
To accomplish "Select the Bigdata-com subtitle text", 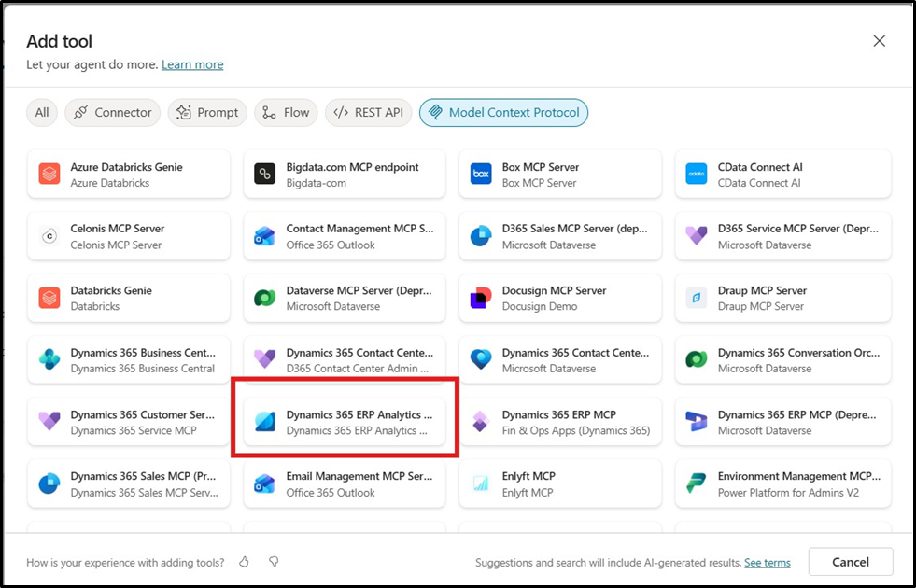I will click(x=316, y=183).
